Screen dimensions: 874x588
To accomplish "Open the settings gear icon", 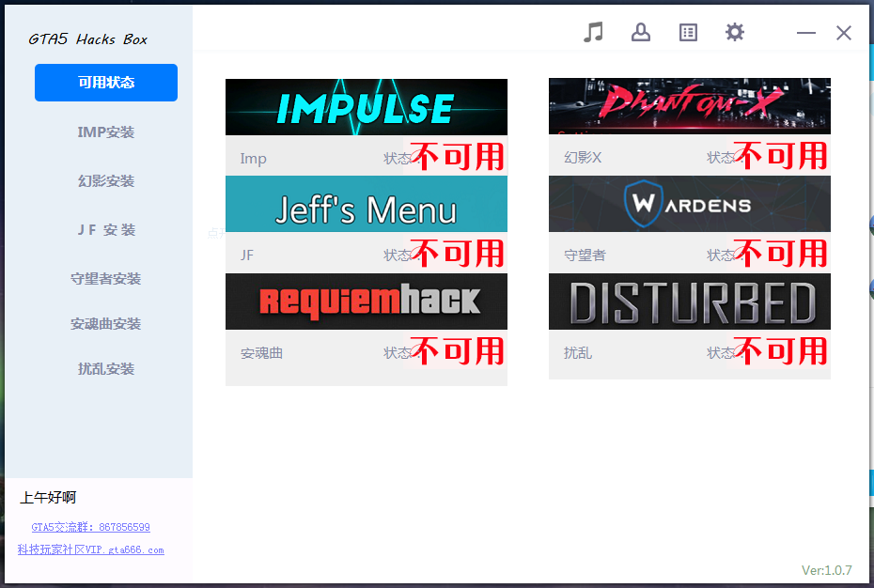I will pos(735,32).
